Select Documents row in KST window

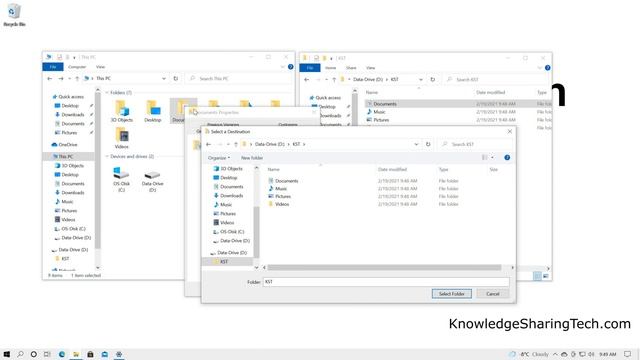(x=457, y=104)
